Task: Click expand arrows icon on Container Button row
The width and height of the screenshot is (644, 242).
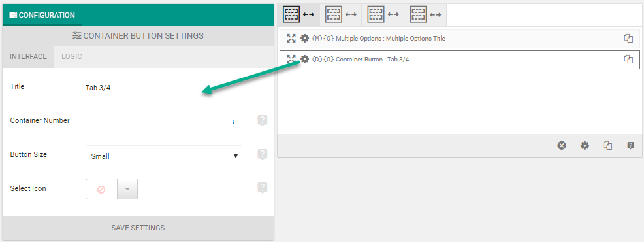Action: [x=291, y=60]
